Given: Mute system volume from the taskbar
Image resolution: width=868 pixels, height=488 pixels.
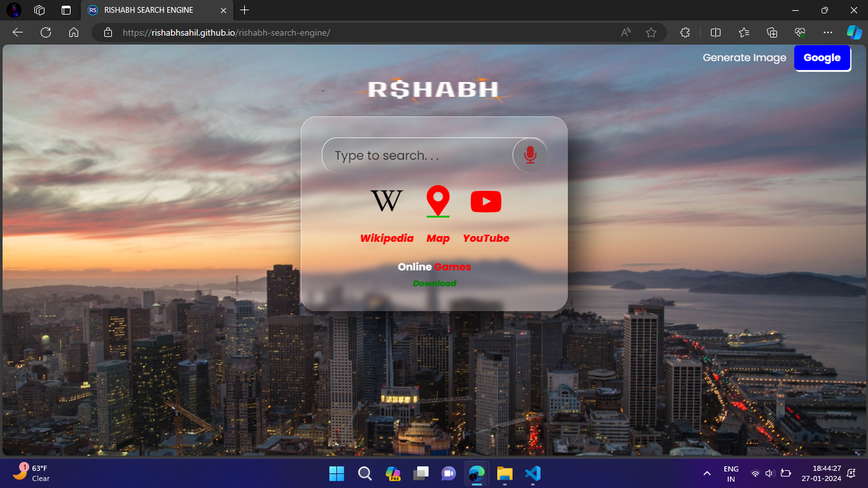Looking at the screenshot, I should 769,473.
